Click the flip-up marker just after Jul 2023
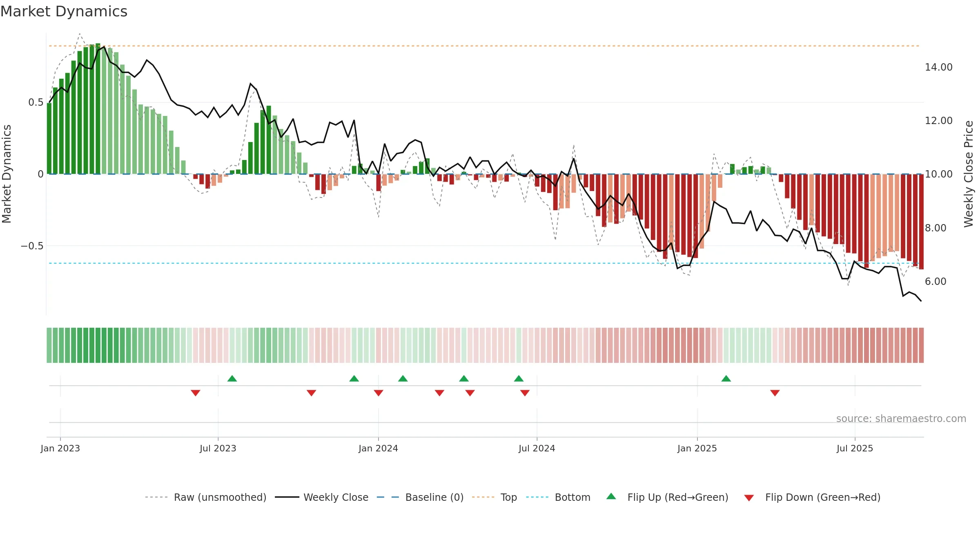980x551 pixels. [232, 378]
